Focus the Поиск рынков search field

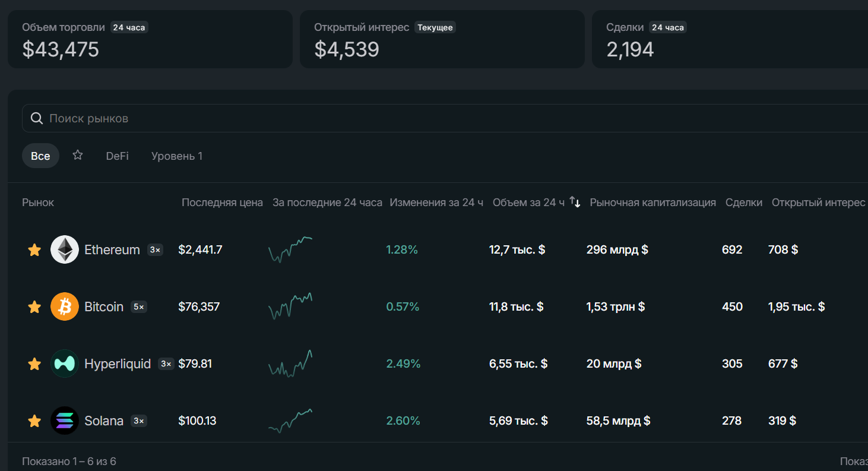coord(445,118)
